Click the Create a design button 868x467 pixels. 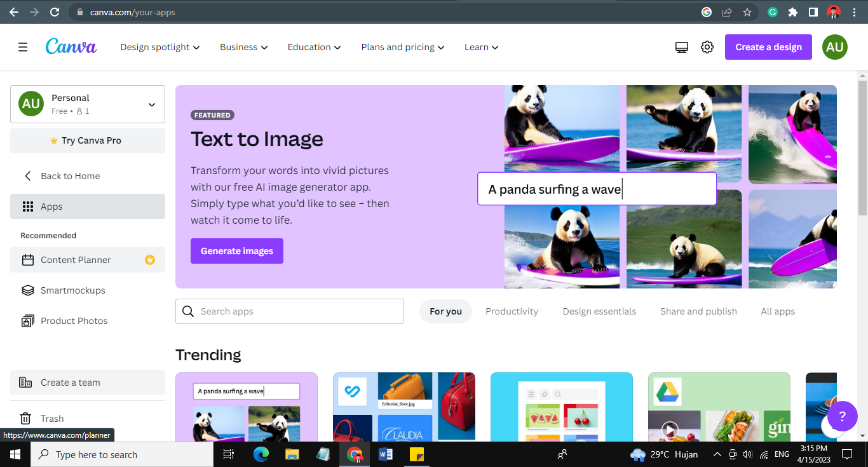(768, 46)
